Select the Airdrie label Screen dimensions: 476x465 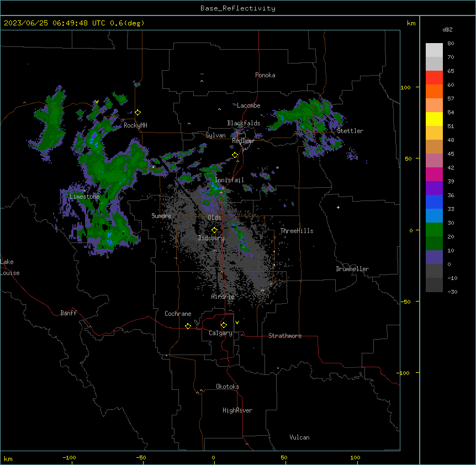(x=223, y=297)
